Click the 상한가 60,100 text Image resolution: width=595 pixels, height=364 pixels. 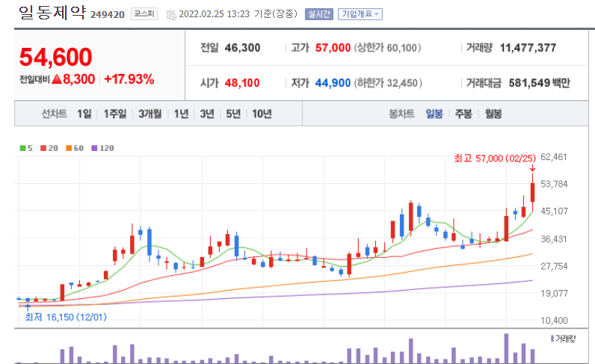387,48
